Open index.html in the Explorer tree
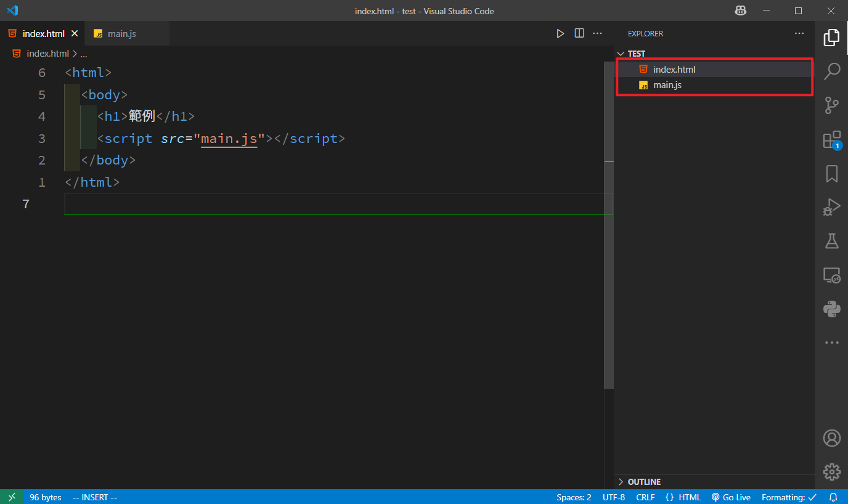Image resolution: width=848 pixels, height=504 pixels. (715, 69)
